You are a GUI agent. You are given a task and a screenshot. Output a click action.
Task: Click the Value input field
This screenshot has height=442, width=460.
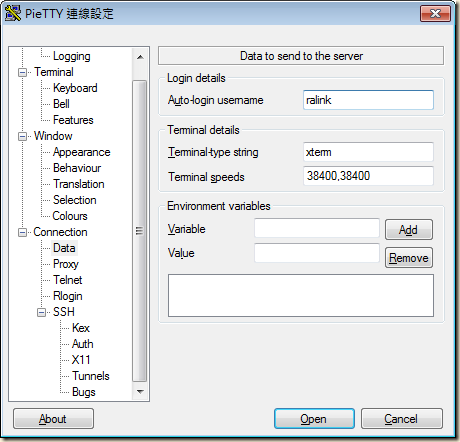pos(317,253)
